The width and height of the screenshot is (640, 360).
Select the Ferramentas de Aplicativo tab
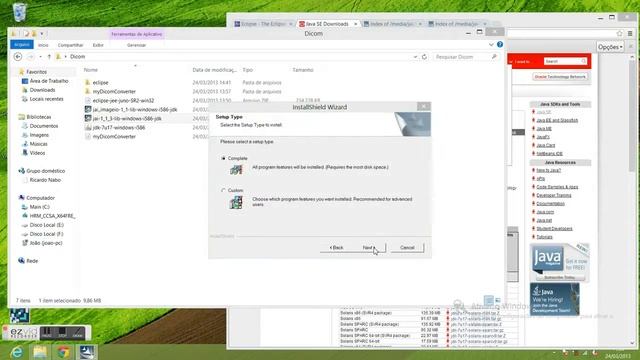tap(137, 34)
